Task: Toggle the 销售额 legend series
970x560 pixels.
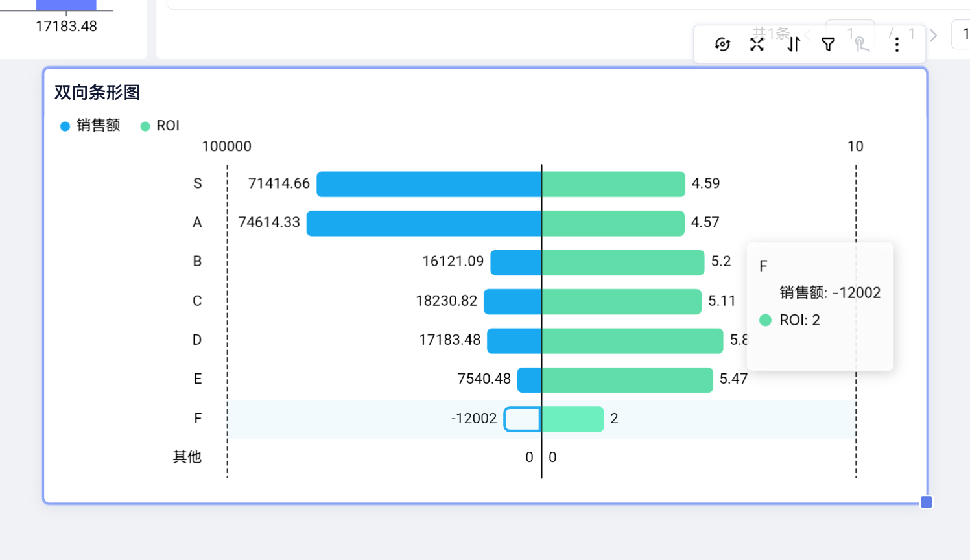Action: (90, 125)
